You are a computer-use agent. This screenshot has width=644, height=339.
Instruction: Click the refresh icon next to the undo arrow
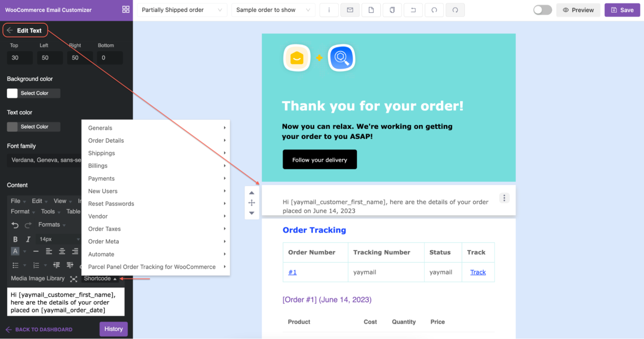pos(434,10)
